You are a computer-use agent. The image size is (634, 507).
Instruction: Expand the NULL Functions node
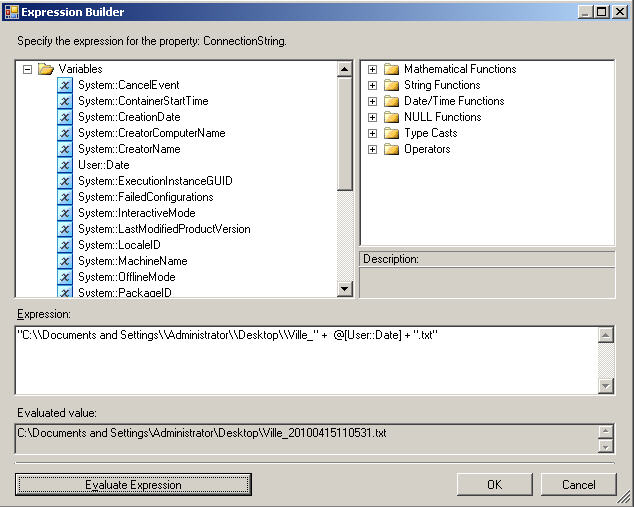pos(372,117)
